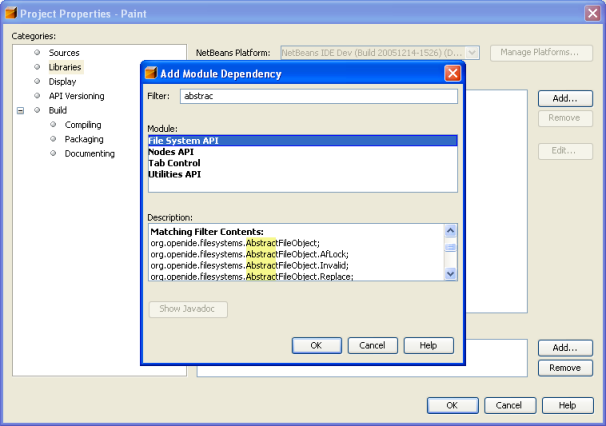The width and height of the screenshot is (606, 426).
Task: Select Sources category
Action: click(64, 53)
